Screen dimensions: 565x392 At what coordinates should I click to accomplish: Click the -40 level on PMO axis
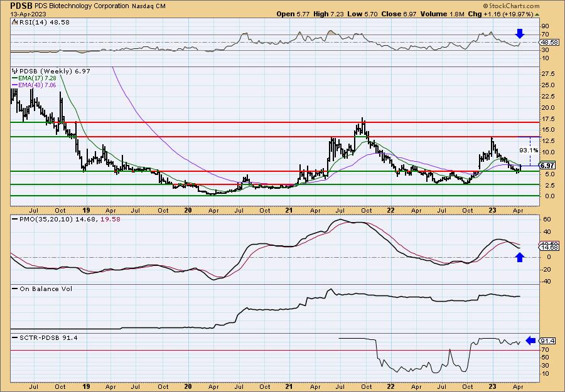[546, 282]
